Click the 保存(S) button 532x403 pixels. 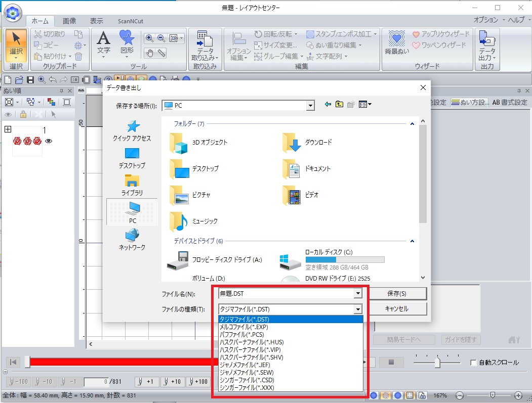397,293
